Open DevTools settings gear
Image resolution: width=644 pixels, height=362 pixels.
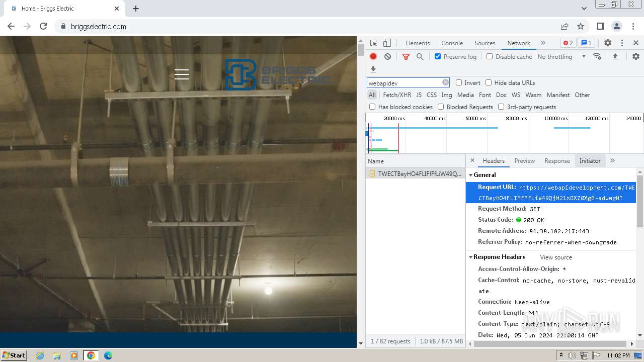coord(608,43)
